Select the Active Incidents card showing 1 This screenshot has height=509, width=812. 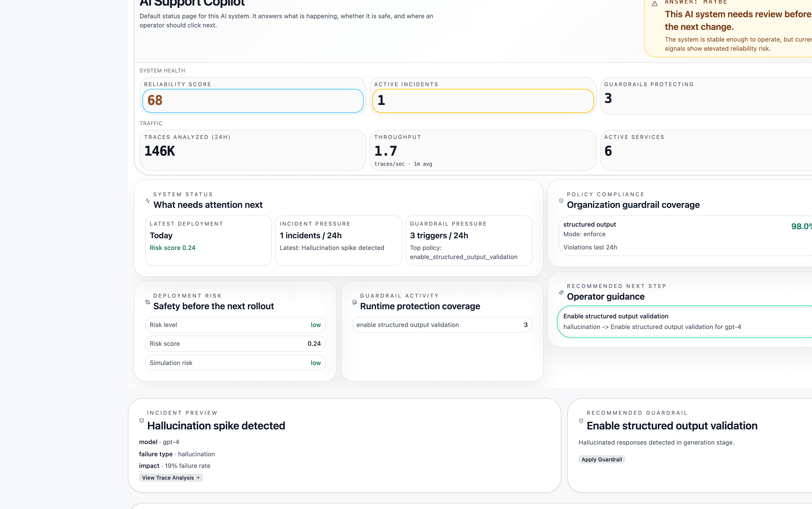pos(482,100)
